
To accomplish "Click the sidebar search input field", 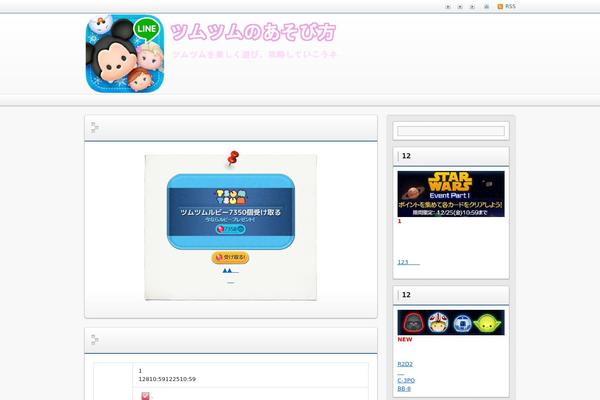I will [451, 131].
